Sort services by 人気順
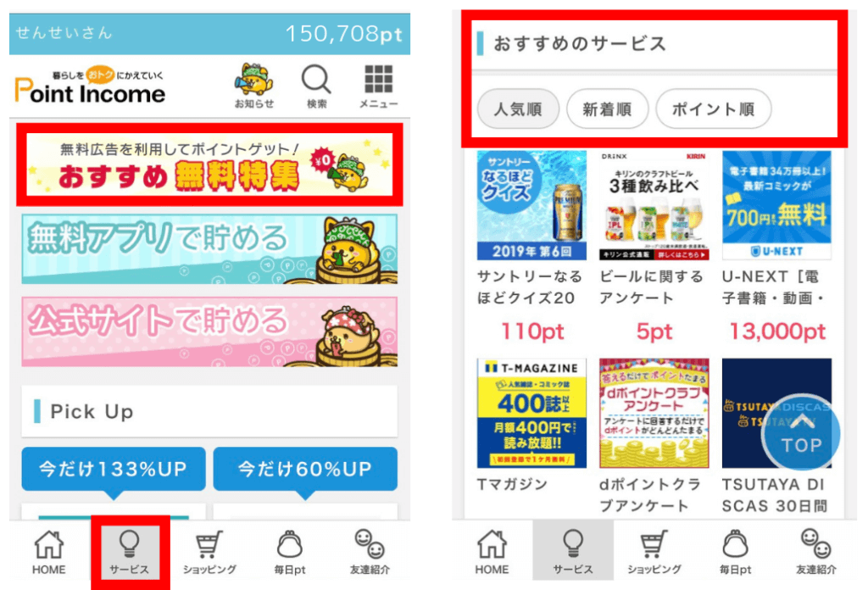Image resolution: width=868 pixels, height=590 pixels. click(518, 109)
